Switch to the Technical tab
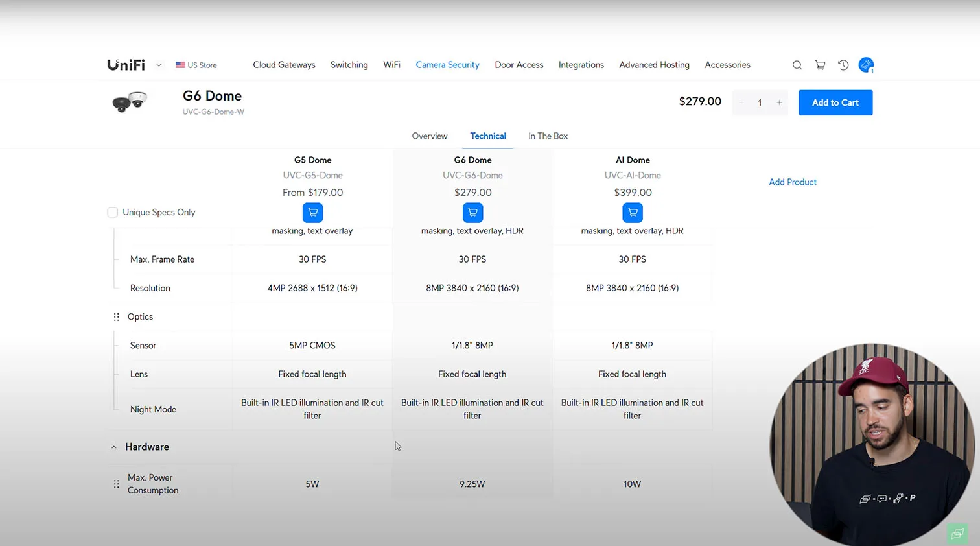Viewport: 980px width, 546px height. (x=488, y=136)
